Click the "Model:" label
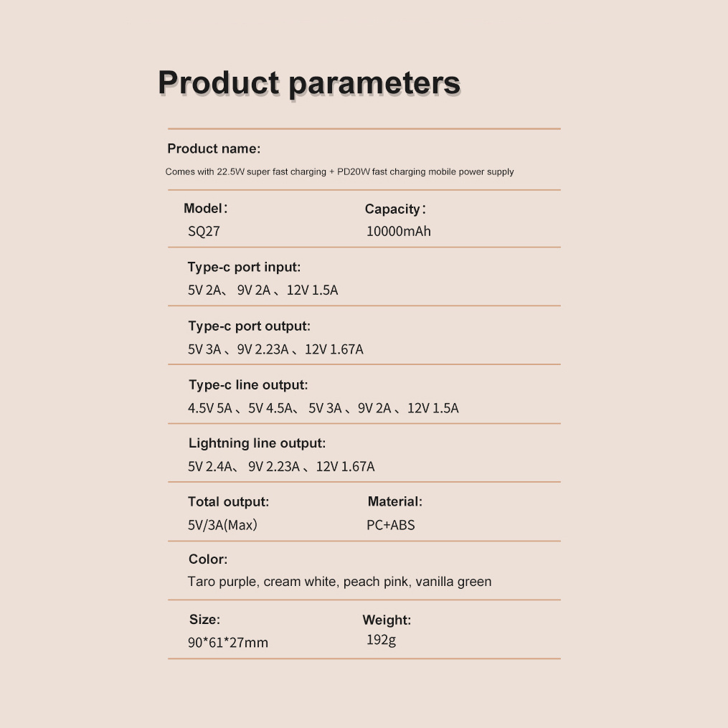 [x=206, y=209]
